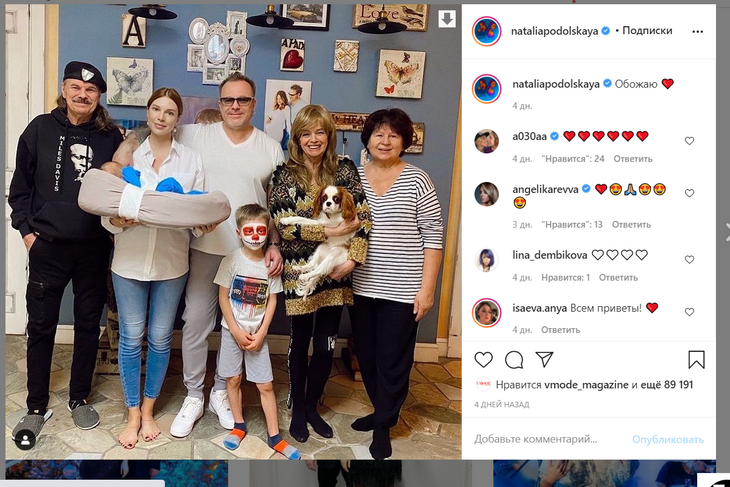730x487 pixels.
Task: Open the three-dot post options menu
Action: click(697, 31)
